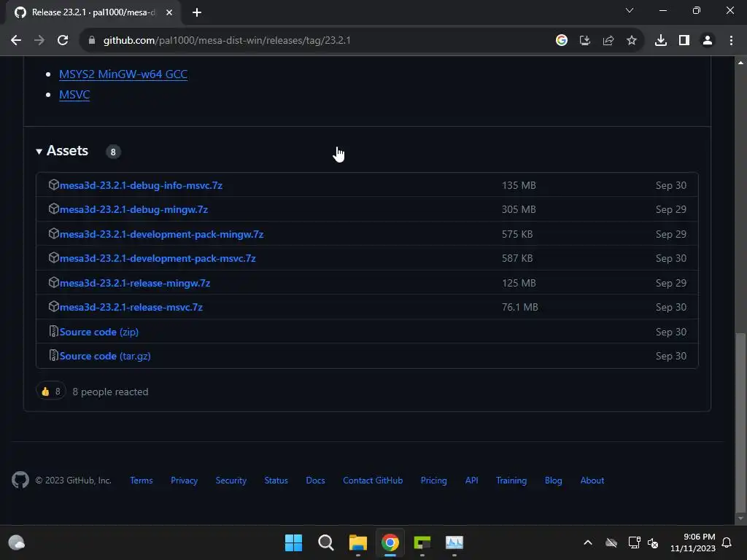Open the Status footer link

(x=276, y=481)
